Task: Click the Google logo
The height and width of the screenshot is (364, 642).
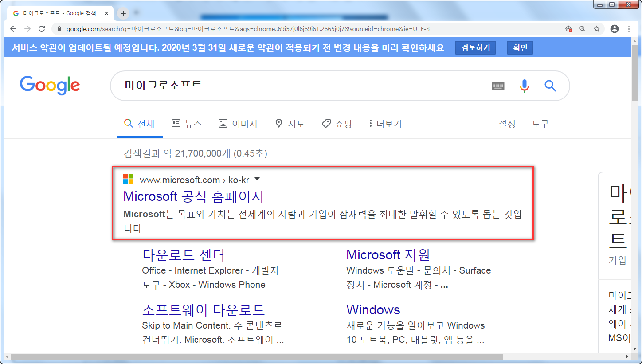Action: (x=50, y=85)
